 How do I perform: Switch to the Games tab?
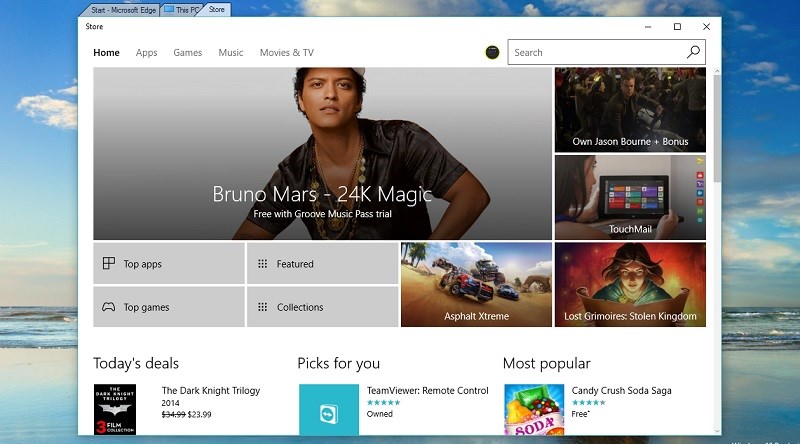pos(188,53)
